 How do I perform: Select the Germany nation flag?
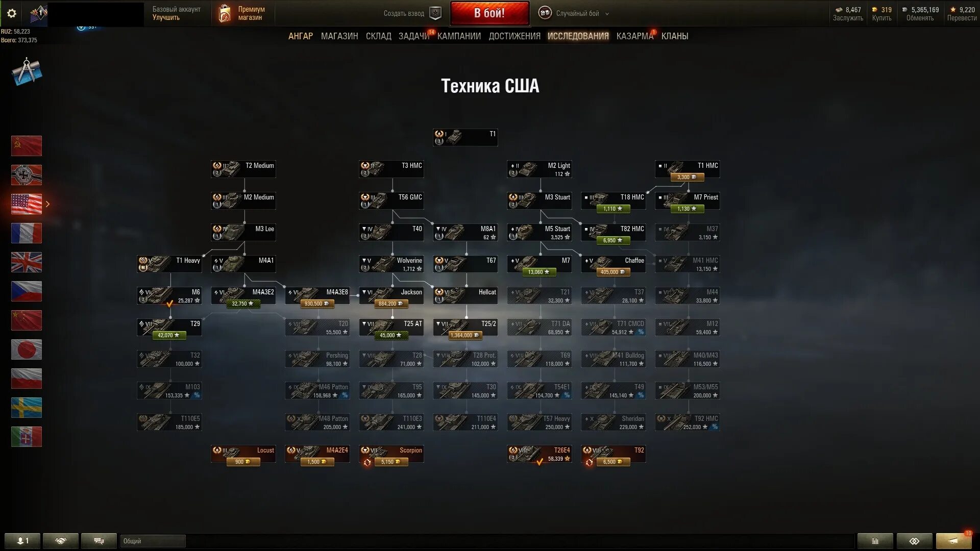coord(27,175)
